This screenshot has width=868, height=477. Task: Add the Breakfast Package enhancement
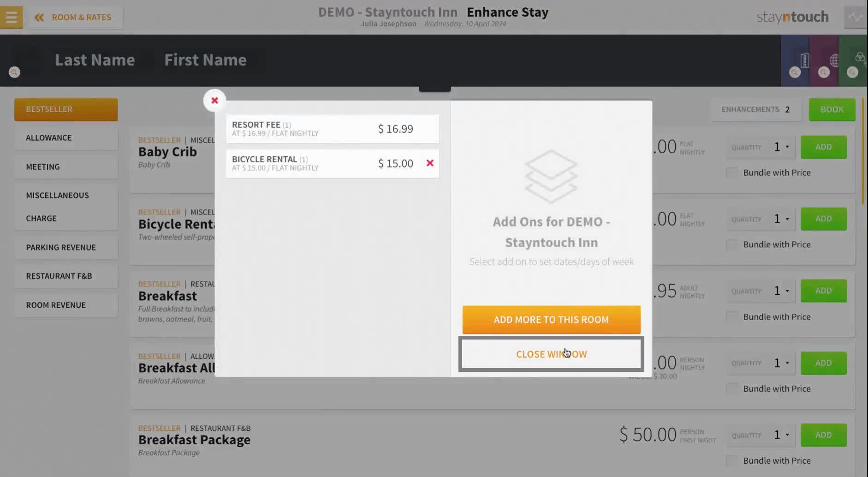tap(823, 435)
